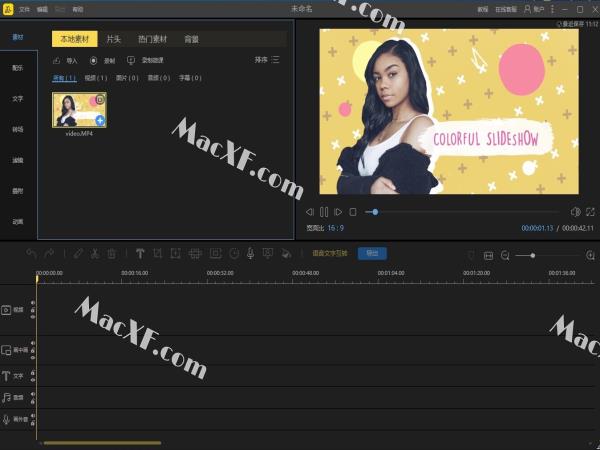The height and width of the screenshot is (450, 600).
Task: Open the 素材 materials sidebar section
Action: 18,37
